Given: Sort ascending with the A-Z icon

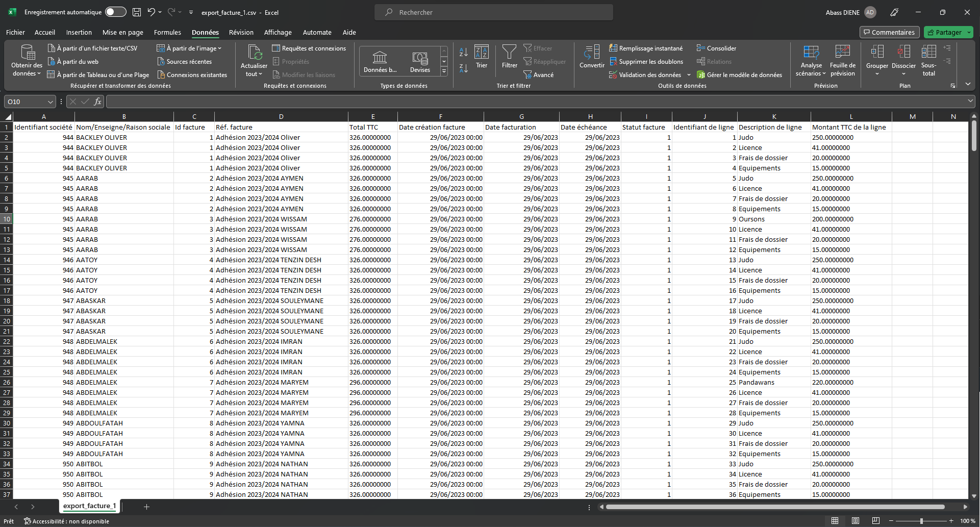Looking at the screenshot, I should point(463,52).
